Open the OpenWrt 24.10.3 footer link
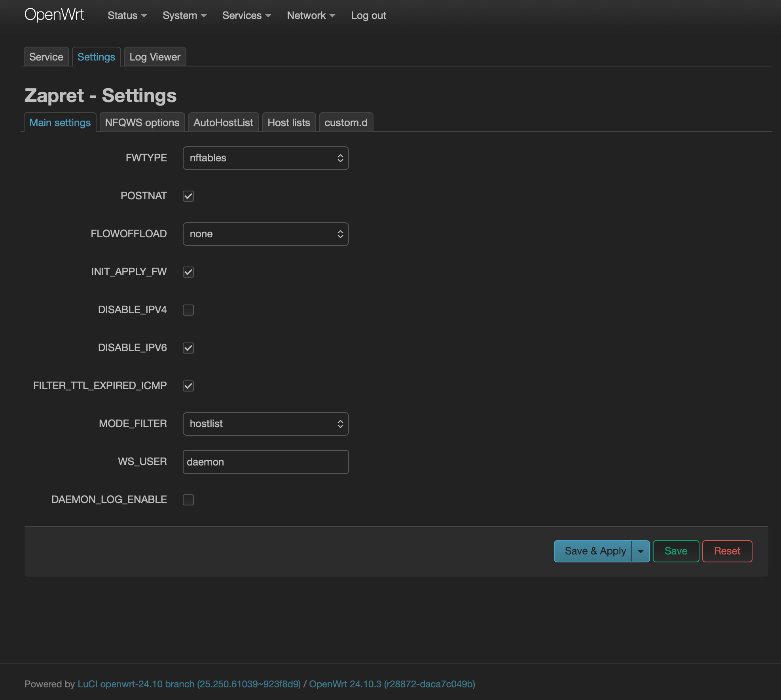Viewport: 781px width, 700px height. [x=392, y=684]
